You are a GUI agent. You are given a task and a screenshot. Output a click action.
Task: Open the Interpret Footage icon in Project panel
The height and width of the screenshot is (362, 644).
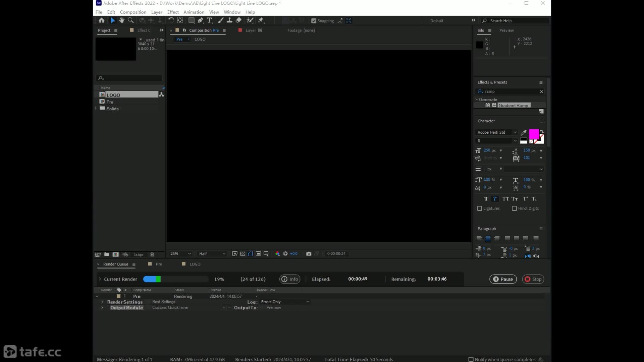(x=98, y=254)
